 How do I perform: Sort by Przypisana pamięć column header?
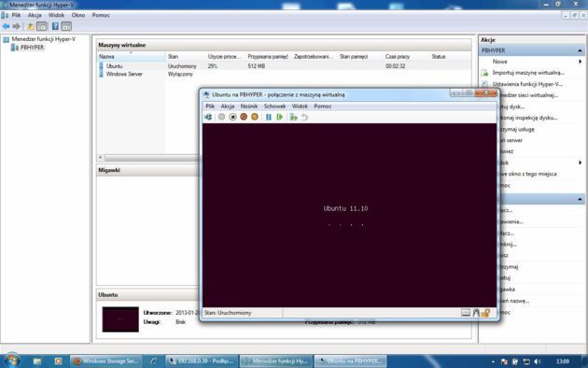268,57
